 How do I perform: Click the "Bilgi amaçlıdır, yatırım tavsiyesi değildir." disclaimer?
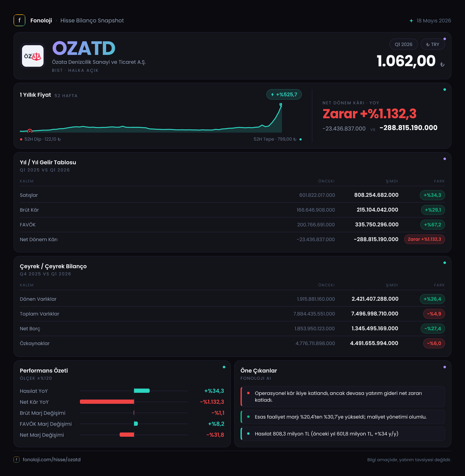tap(409, 460)
